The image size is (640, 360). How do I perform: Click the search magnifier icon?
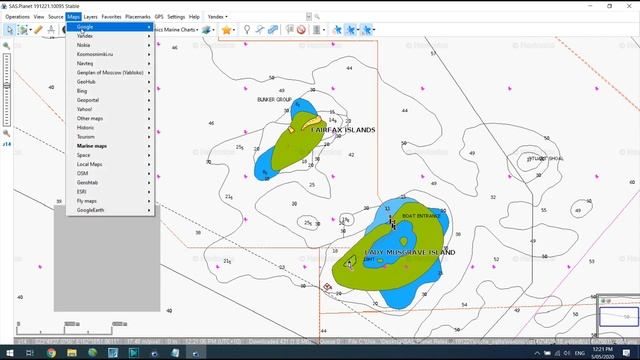317,17
